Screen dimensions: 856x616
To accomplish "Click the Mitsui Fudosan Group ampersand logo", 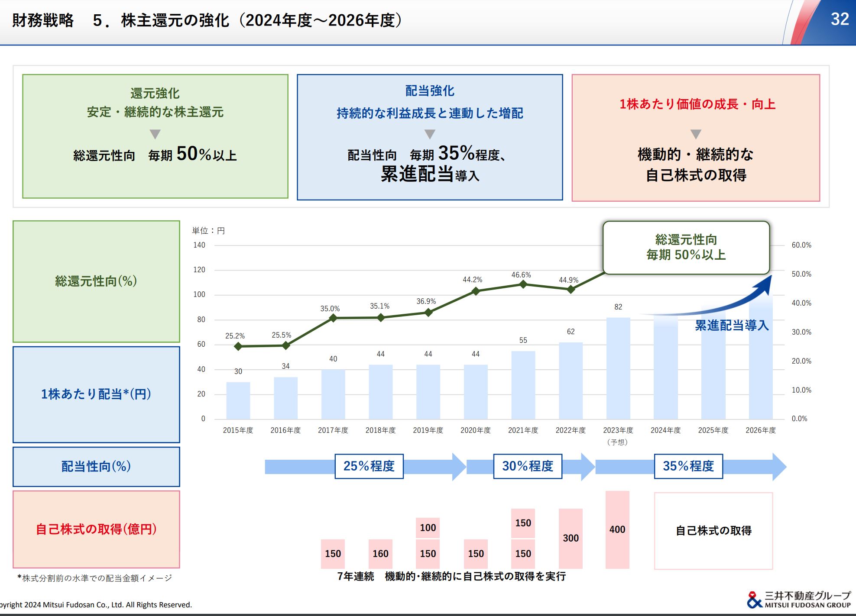I will pyautogui.click(x=754, y=600).
